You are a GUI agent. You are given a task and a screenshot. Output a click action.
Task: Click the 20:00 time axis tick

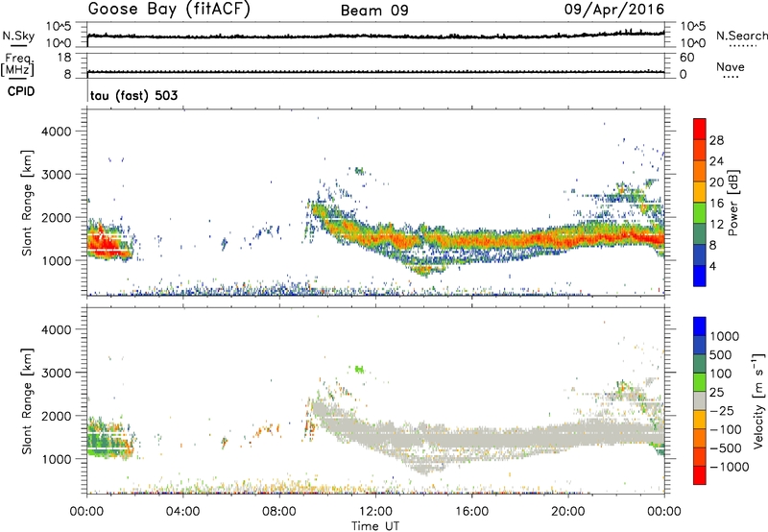click(x=568, y=512)
